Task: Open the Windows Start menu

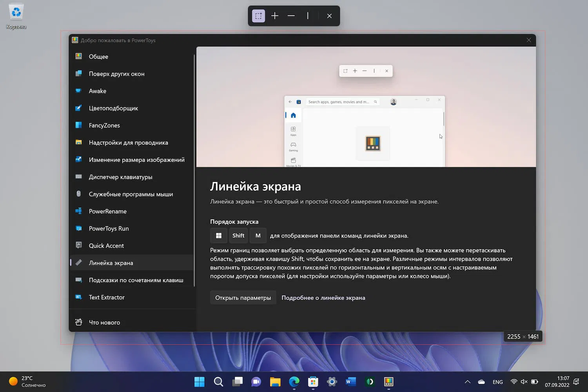Action: pyautogui.click(x=200, y=382)
